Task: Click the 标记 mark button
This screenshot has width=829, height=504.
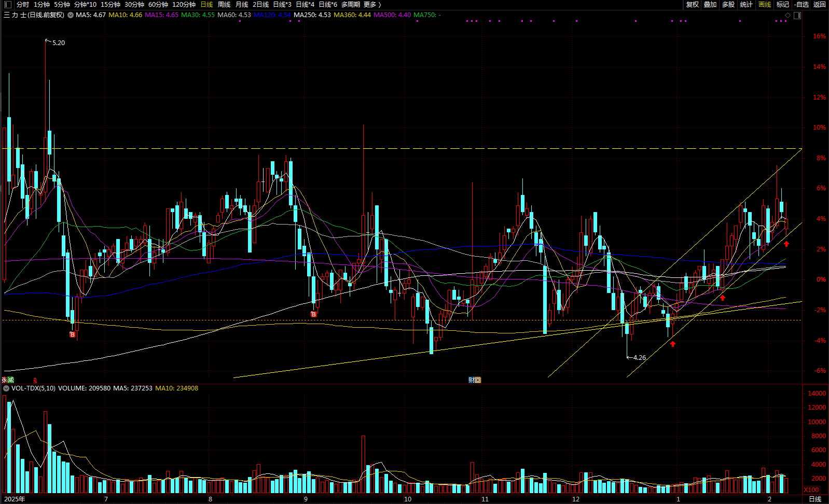Action: click(x=782, y=4)
